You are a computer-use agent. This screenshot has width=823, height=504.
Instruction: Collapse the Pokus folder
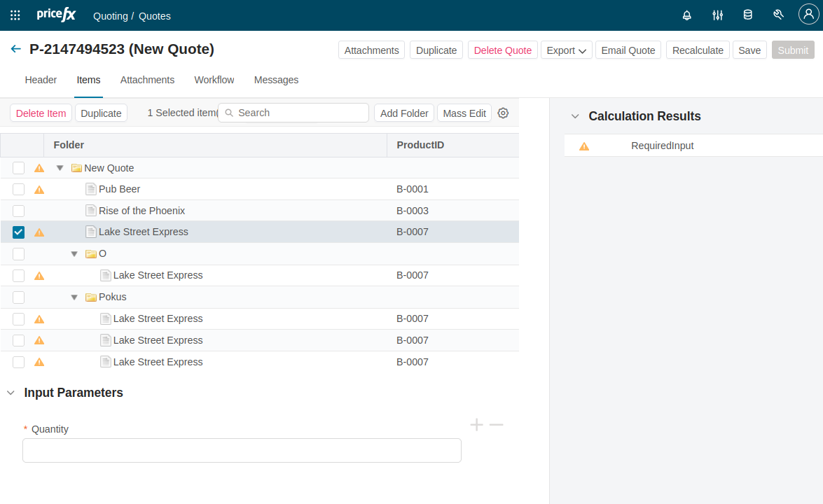[x=74, y=297]
